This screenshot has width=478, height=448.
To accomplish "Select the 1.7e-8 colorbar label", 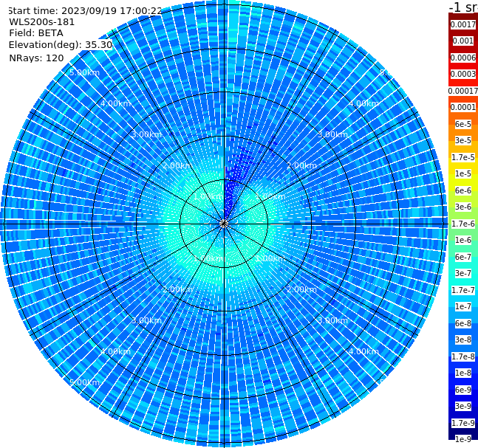I will (463, 356).
